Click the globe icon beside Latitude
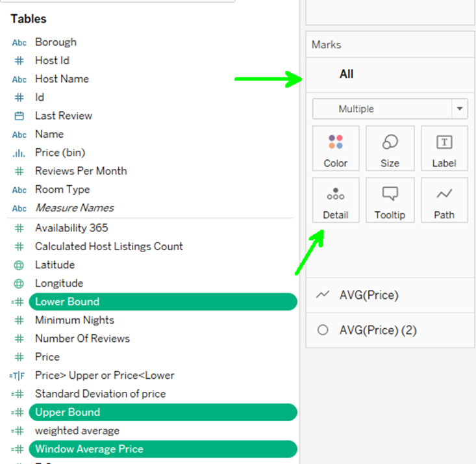476x464 pixels. [x=19, y=265]
